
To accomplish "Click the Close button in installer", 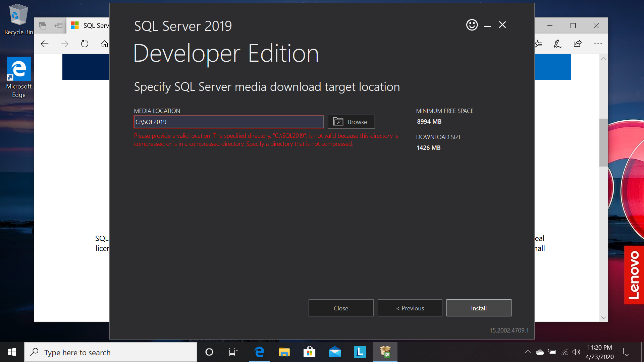I will (x=341, y=308).
